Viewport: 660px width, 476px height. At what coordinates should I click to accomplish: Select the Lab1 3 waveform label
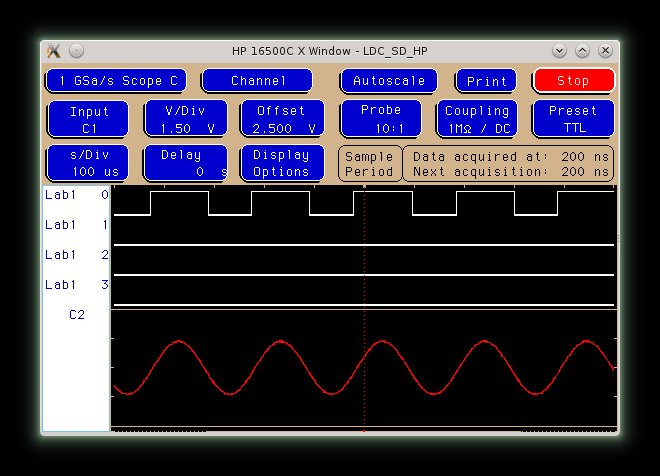pyautogui.click(x=77, y=285)
